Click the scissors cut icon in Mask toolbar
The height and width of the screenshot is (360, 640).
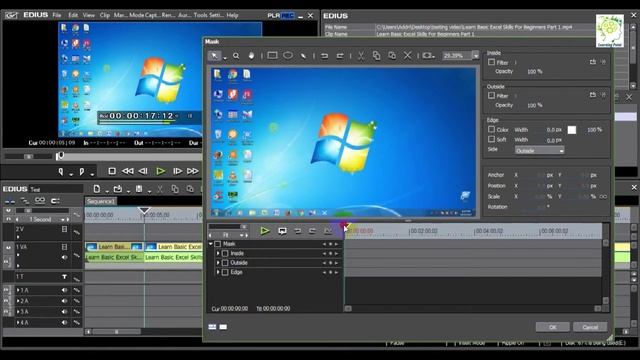(x=361, y=56)
